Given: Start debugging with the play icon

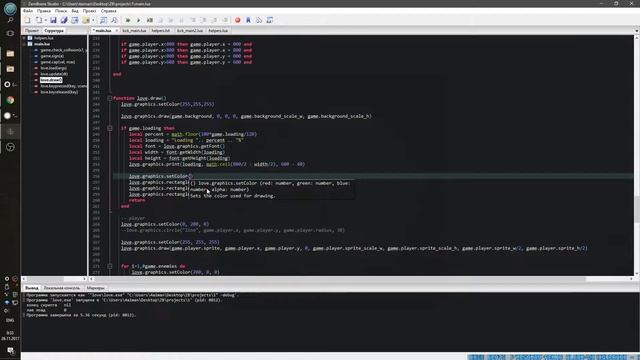Looking at the screenshot, I should (x=139, y=20).
